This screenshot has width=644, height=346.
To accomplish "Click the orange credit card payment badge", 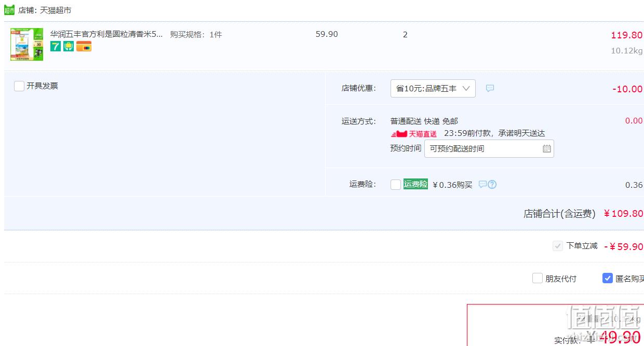I will [x=84, y=46].
